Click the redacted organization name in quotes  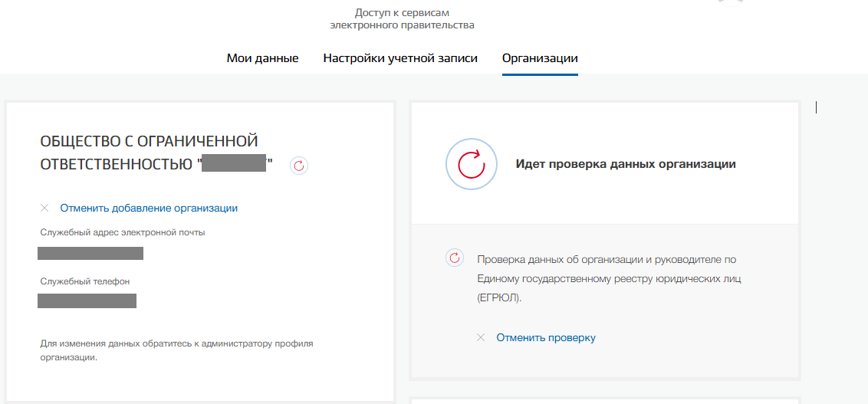coord(234,164)
